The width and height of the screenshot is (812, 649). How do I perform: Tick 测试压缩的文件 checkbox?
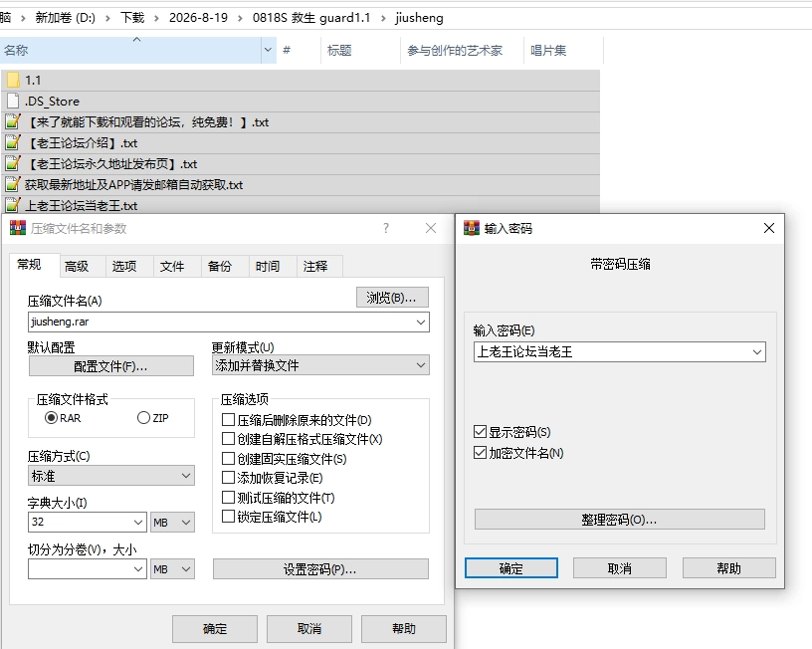pyautogui.click(x=228, y=498)
